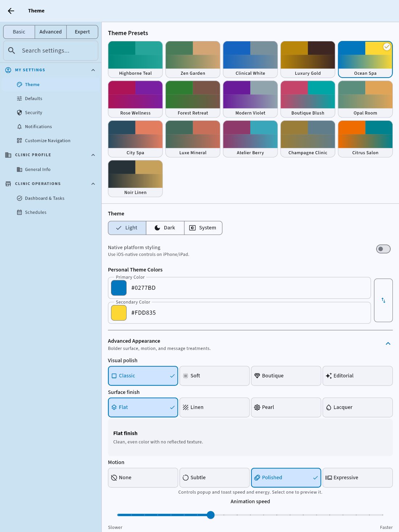Image resolution: width=399 pixels, height=532 pixels.
Task: Open Security settings page
Action: (x=51, y=113)
